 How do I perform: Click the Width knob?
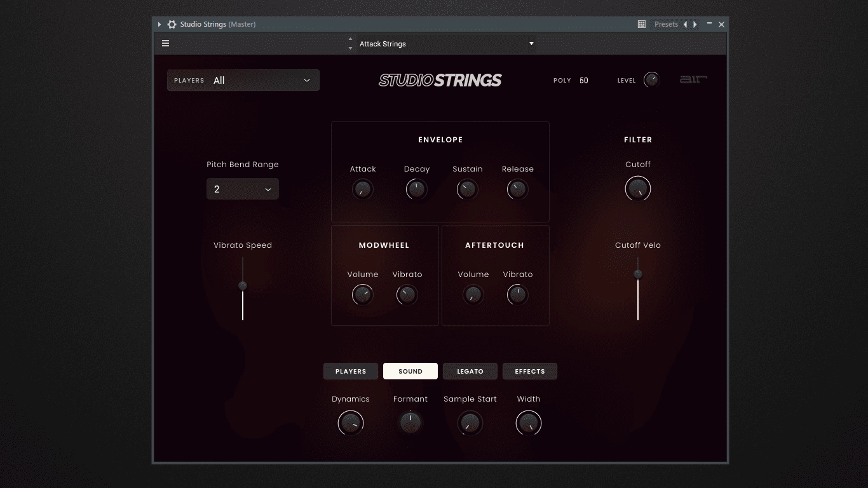pyautogui.click(x=529, y=423)
